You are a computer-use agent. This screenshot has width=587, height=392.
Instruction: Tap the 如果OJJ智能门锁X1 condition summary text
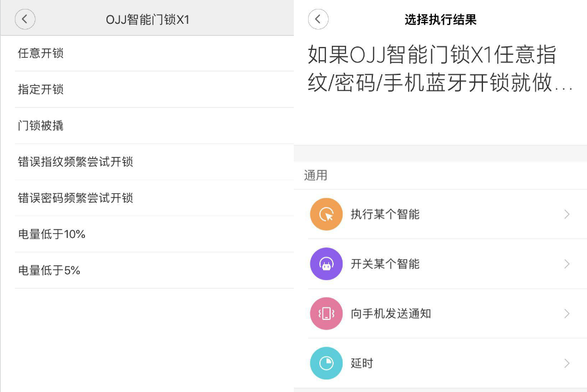tap(439, 69)
